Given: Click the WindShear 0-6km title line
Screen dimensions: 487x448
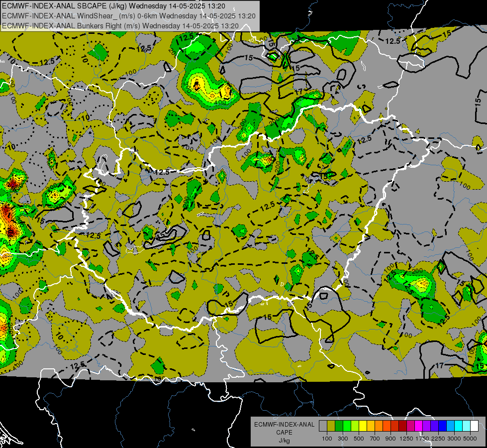Looking at the screenshot, I should pyautogui.click(x=128, y=16).
